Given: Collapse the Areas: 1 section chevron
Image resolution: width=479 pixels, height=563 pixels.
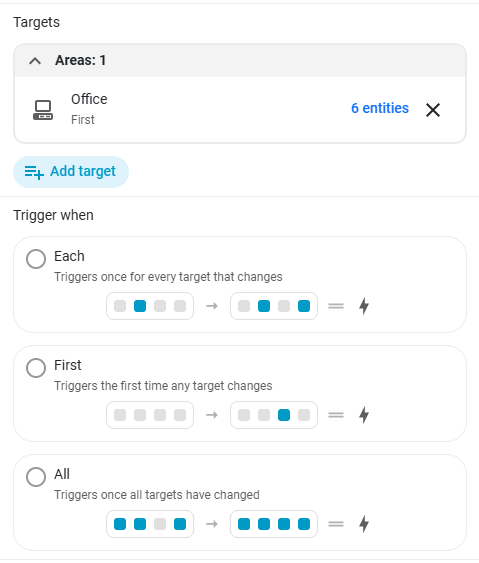Looking at the screenshot, I should pos(35,61).
